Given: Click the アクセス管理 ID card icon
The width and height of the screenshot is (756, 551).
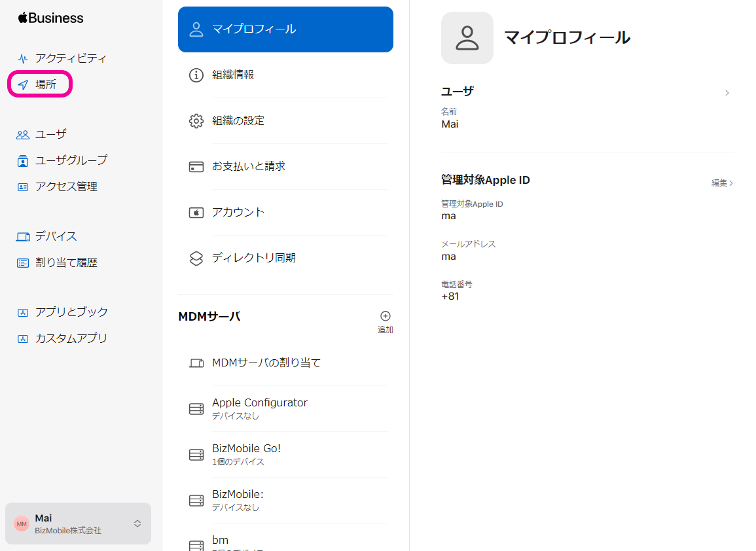Looking at the screenshot, I should point(23,187).
